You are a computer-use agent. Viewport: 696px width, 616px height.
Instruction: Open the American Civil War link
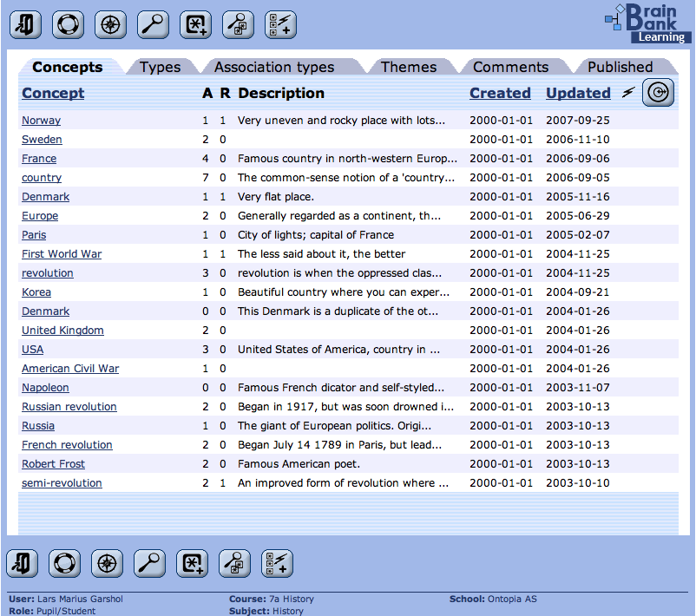[x=70, y=369]
